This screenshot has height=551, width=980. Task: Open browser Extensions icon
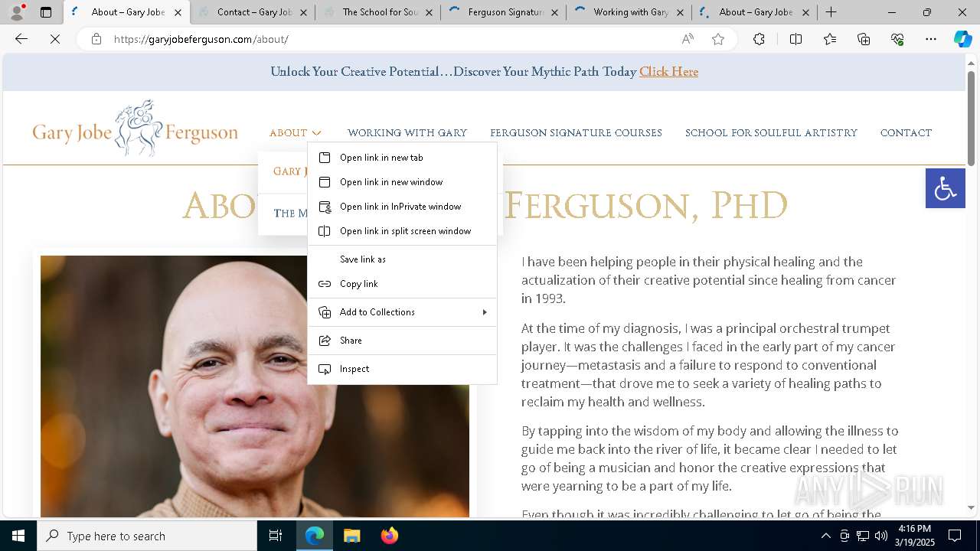coord(759,39)
